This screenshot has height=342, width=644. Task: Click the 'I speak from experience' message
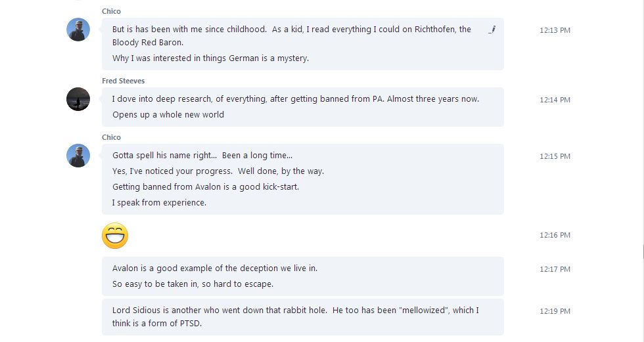pyautogui.click(x=159, y=203)
